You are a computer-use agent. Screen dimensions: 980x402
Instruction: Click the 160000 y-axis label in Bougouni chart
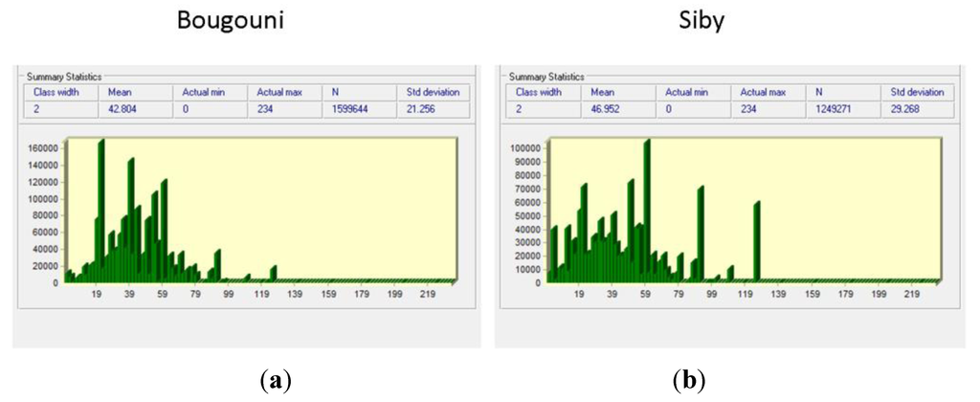point(44,148)
